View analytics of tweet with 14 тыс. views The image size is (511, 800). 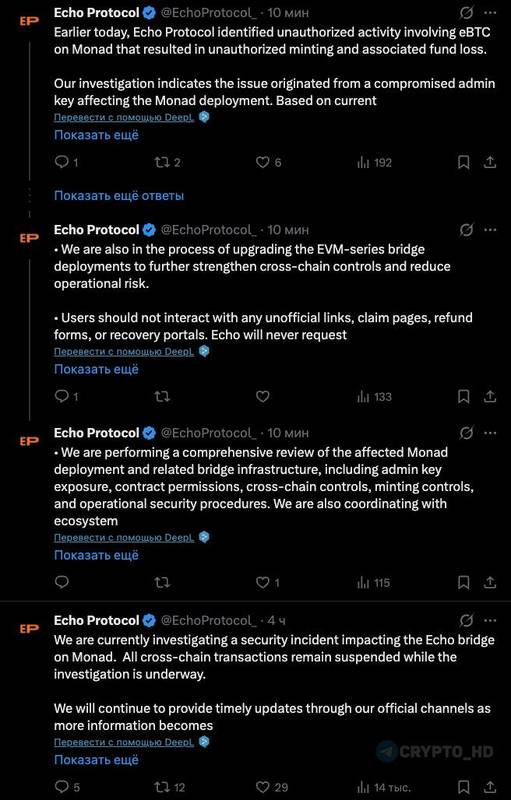click(384, 787)
